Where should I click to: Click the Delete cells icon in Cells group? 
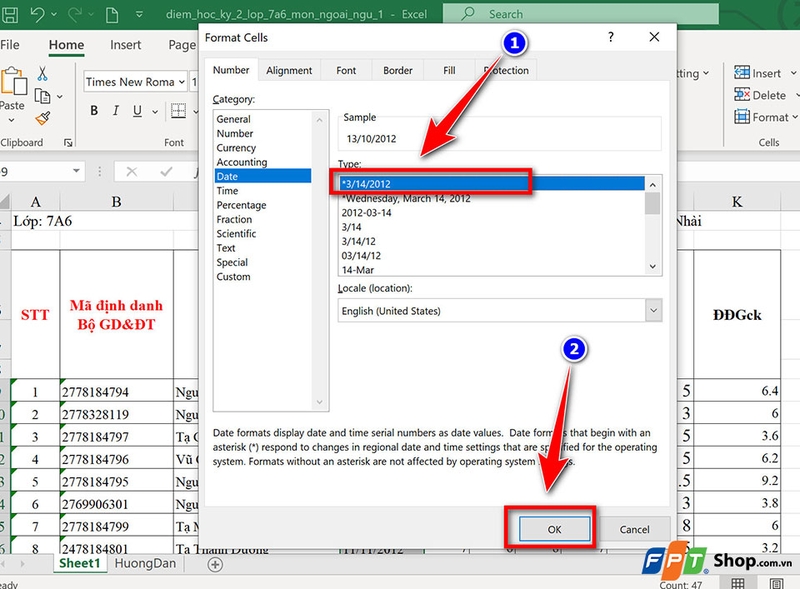(741, 94)
